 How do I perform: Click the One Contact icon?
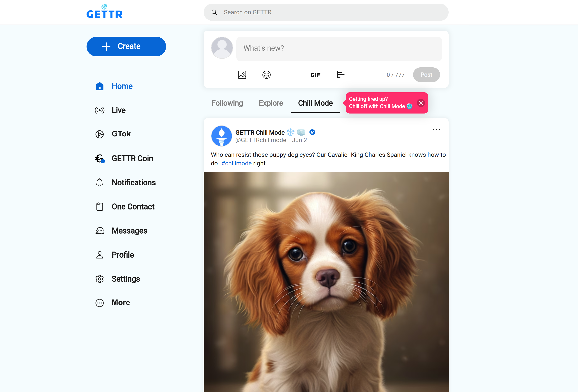point(99,207)
